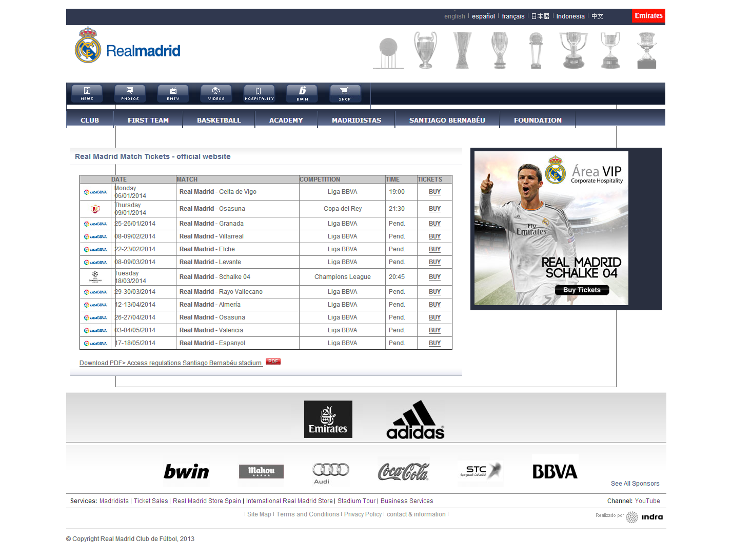Click the Champions League big-ears trophy icon
This screenshot has width=732, height=560.
425,50
